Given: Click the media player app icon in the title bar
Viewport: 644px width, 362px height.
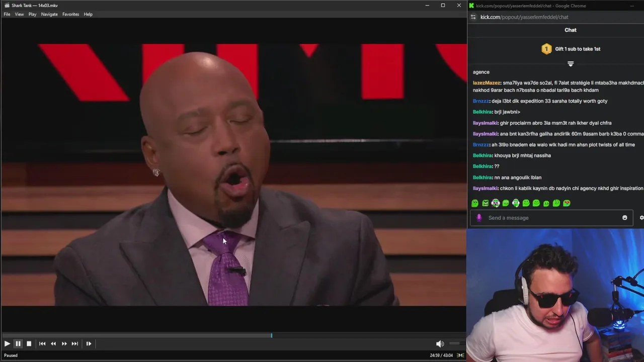Looking at the screenshot, I should click(x=7, y=6).
